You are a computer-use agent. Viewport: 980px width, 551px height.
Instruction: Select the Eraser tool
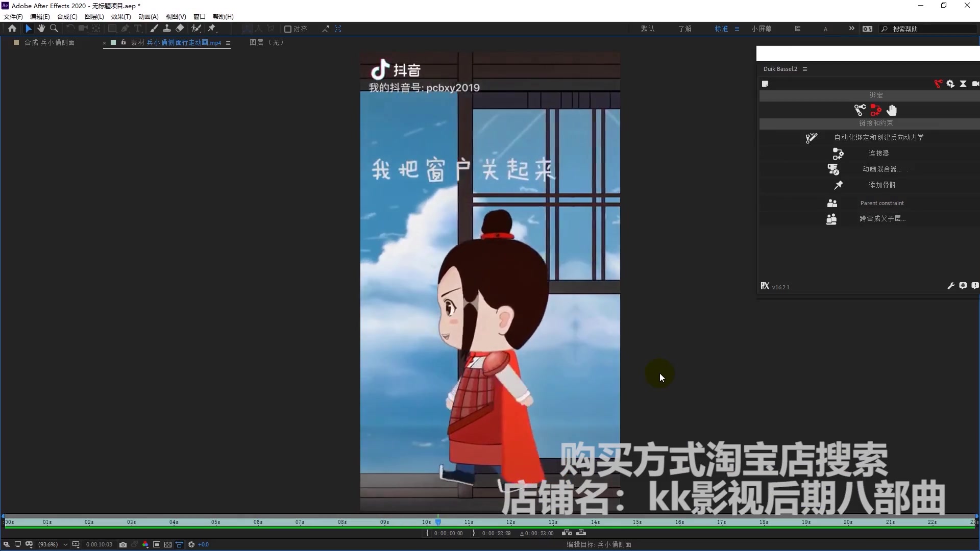[x=180, y=29]
